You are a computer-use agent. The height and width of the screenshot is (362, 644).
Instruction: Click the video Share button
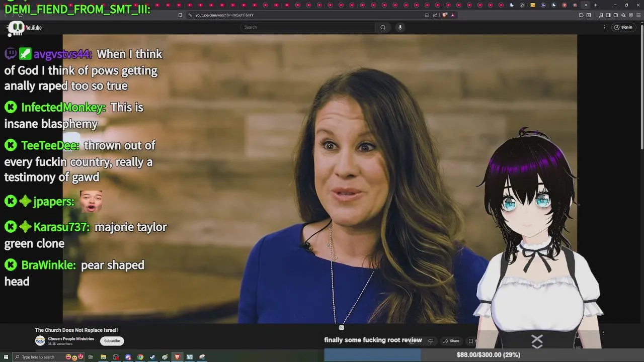coord(451,341)
